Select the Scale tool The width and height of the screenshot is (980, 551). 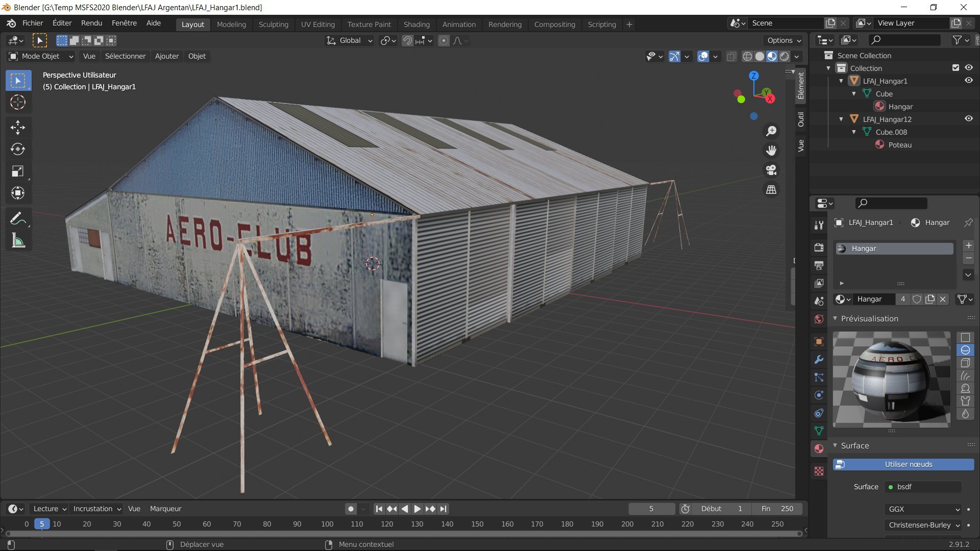[x=18, y=171]
